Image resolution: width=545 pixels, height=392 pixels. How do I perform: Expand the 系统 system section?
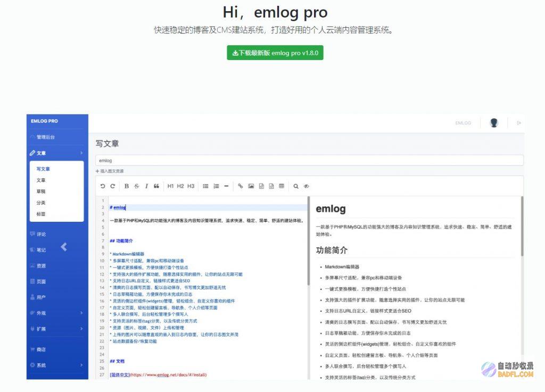tap(57, 365)
